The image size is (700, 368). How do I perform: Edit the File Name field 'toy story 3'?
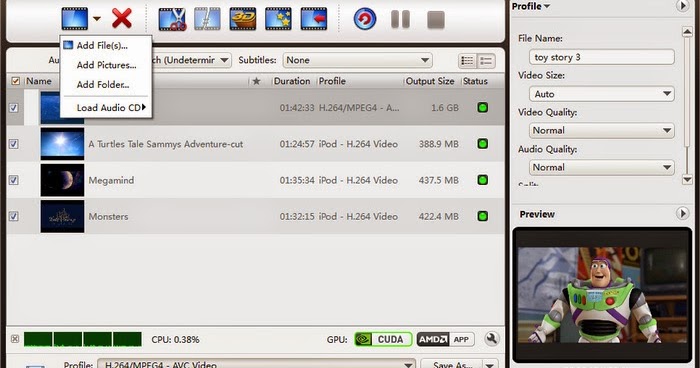pyautogui.click(x=602, y=57)
